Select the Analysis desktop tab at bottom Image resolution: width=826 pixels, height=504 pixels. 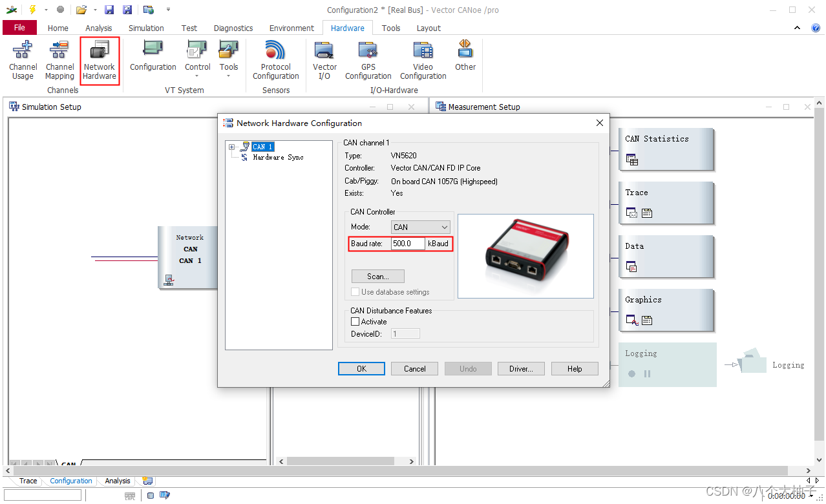tap(118, 481)
